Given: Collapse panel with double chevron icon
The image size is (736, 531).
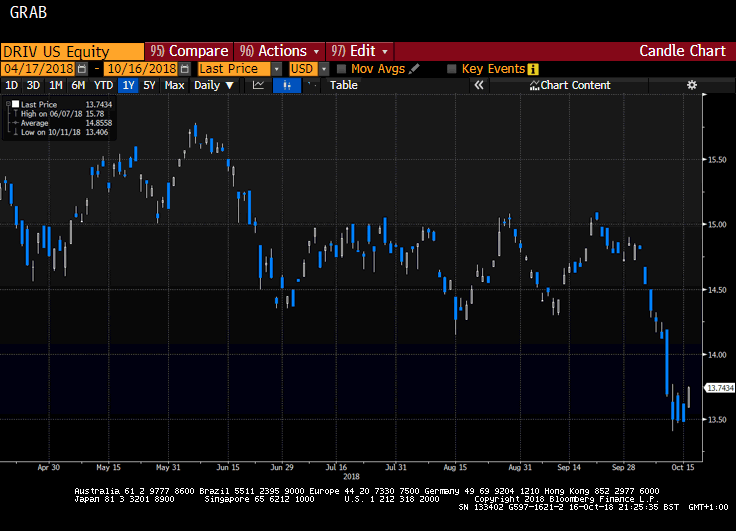Looking at the screenshot, I should pyautogui.click(x=479, y=85).
